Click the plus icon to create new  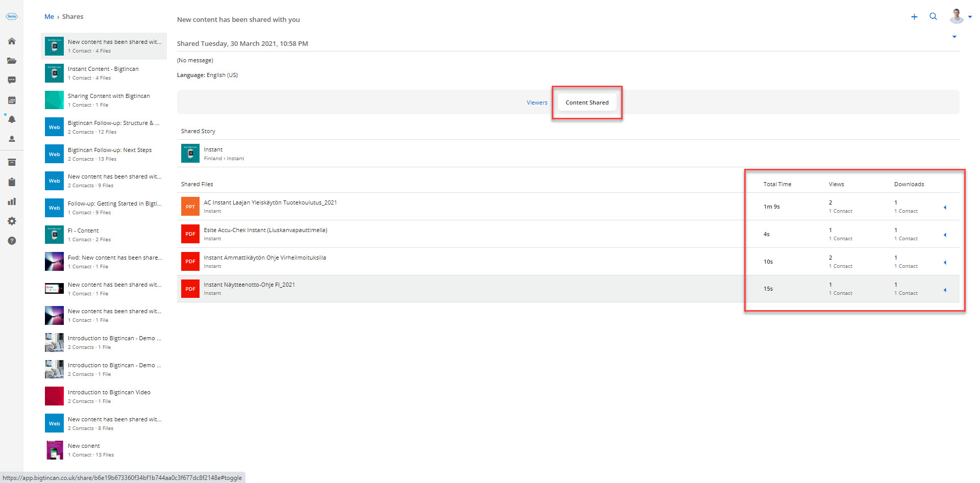pos(914,17)
